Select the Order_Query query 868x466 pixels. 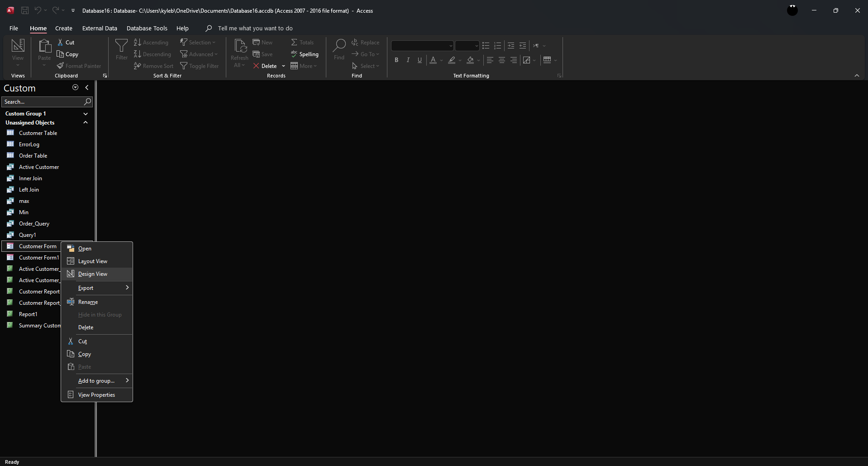click(47, 223)
